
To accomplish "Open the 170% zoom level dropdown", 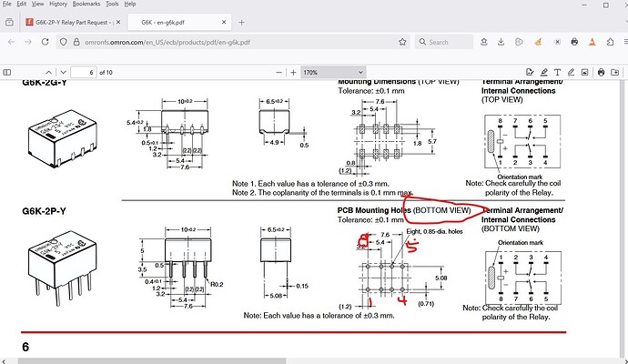I will coord(333,73).
